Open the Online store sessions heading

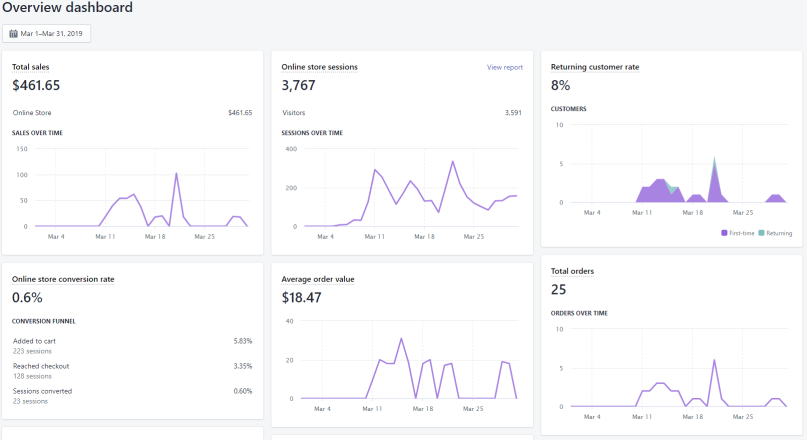tap(319, 67)
